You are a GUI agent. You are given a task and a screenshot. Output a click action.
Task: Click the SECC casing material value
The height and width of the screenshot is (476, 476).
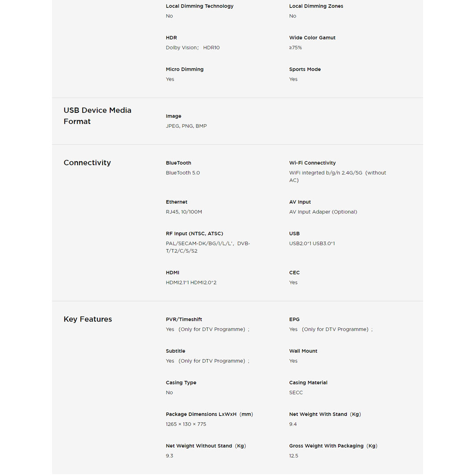tap(296, 393)
